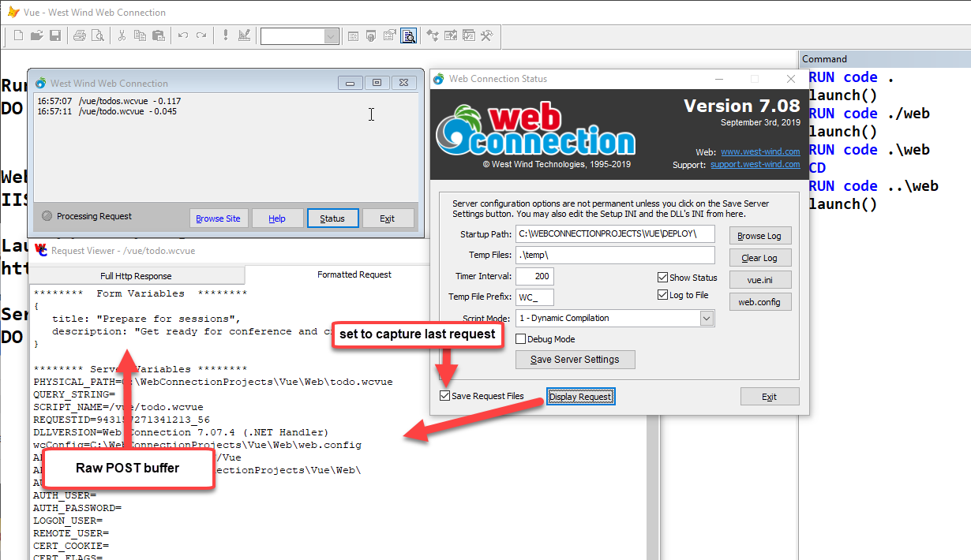Click Exit in West Wind Web Connection window
Image resolution: width=971 pixels, height=560 pixels.
click(388, 218)
